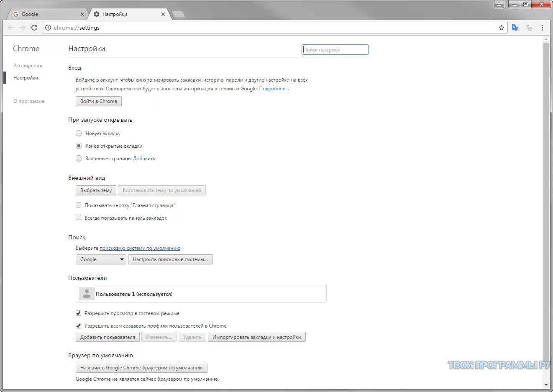553x392 pixels.
Task: Click the greyed-out translate extension icon
Action: pos(529,28)
